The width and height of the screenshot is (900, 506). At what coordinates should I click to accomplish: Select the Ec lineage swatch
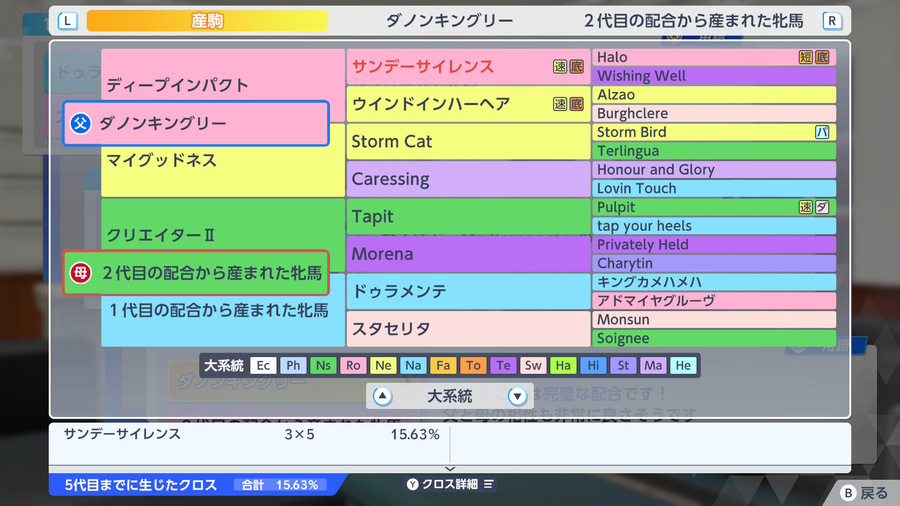pyautogui.click(x=263, y=365)
